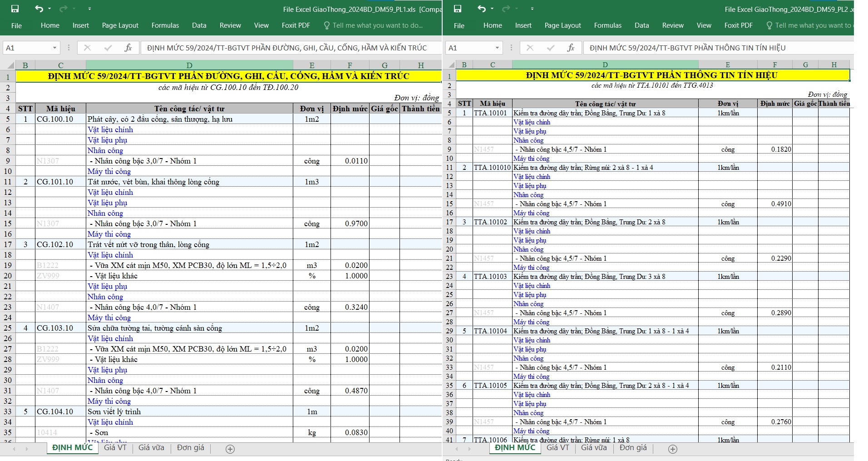Image resolution: width=868 pixels, height=461 pixels.
Task: Open Insert Function with the fx icon
Action: point(128,47)
